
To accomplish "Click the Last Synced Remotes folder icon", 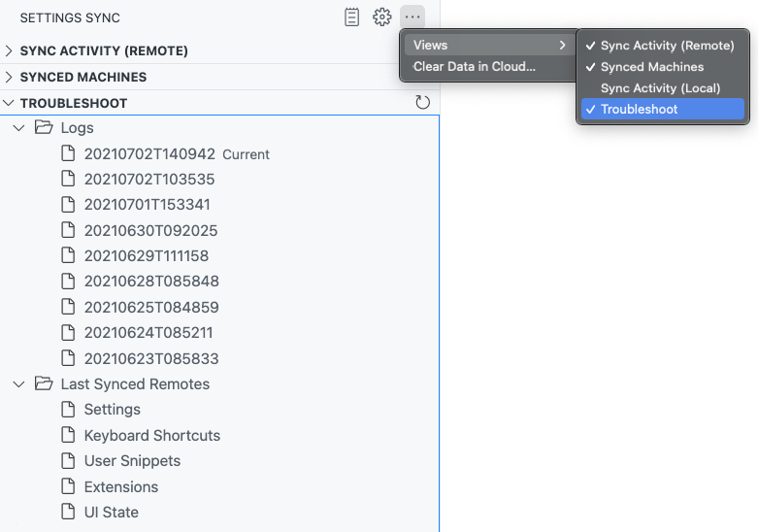I will [43, 384].
